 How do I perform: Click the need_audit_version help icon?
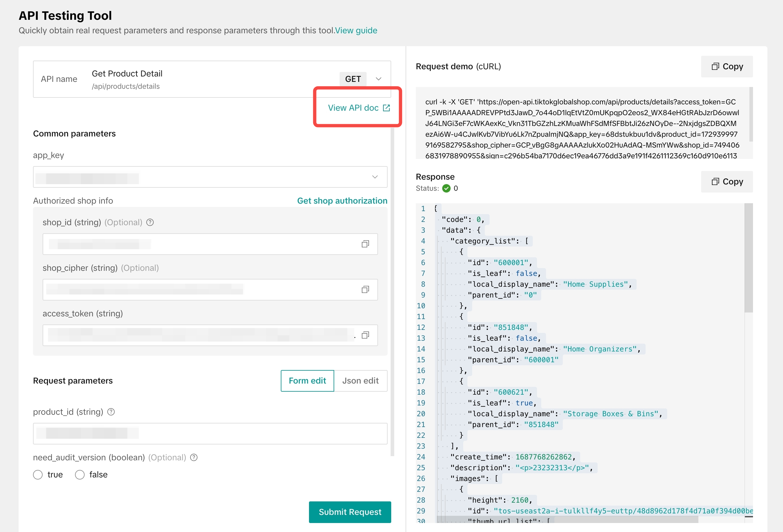click(x=194, y=457)
